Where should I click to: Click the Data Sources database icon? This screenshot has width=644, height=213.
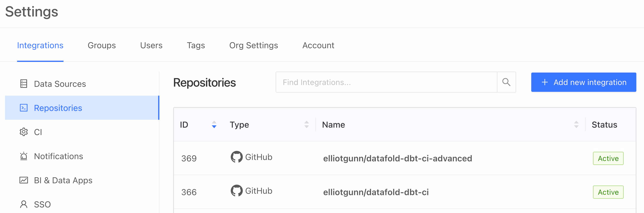(x=24, y=84)
